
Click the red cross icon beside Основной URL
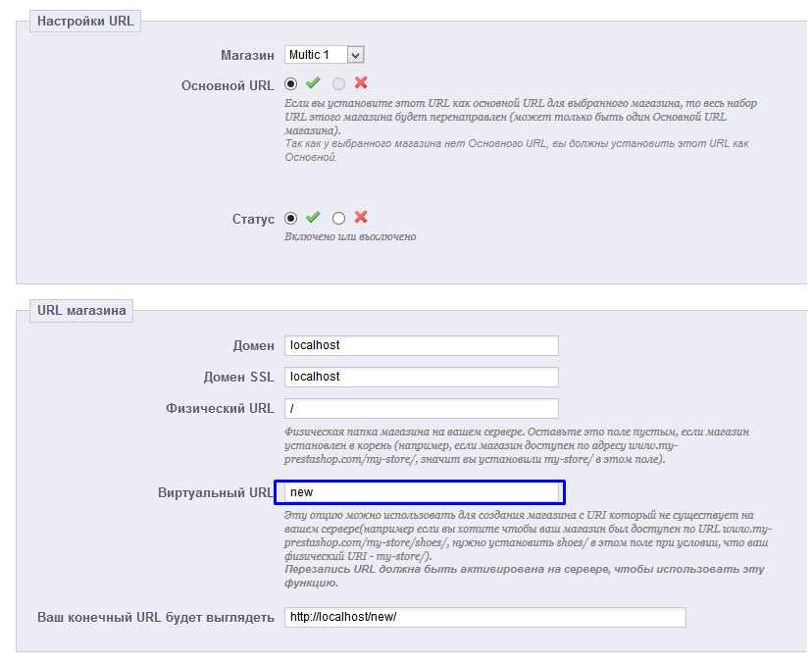coord(361,84)
